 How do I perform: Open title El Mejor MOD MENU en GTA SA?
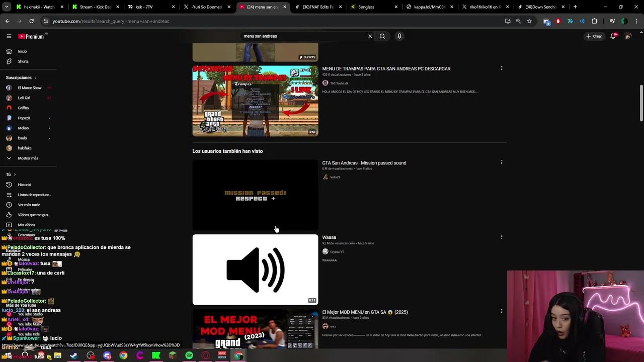365,312
